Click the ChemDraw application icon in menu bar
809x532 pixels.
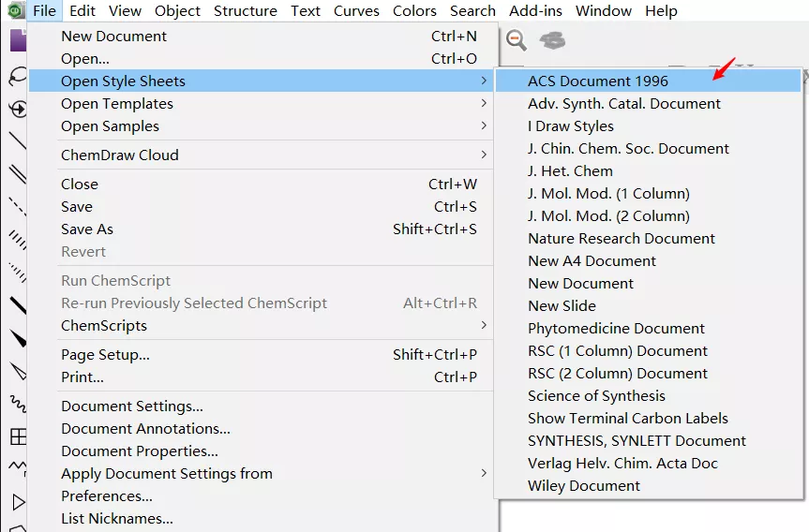click(x=16, y=10)
